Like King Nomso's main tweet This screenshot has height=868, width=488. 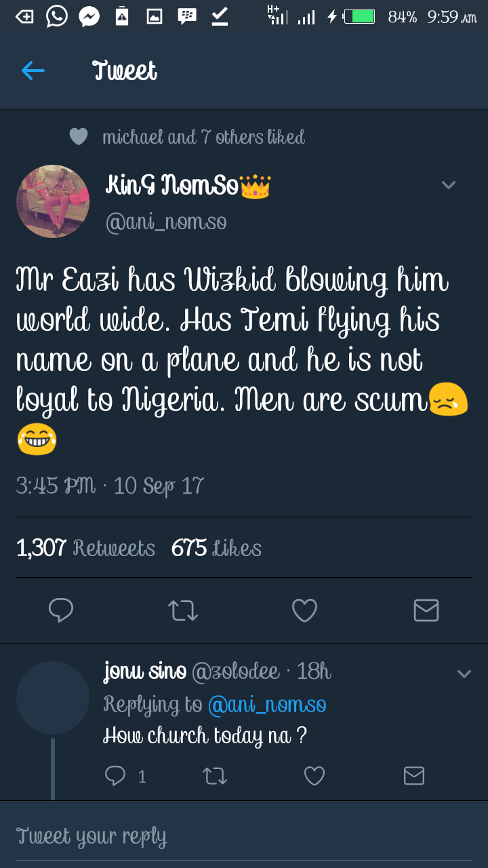pos(304,610)
